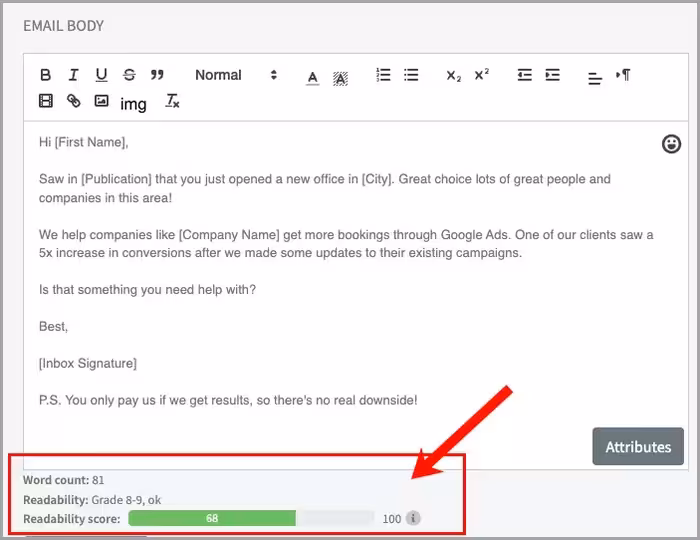
Task: Toggle underline formatting
Action: pos(101,75)
